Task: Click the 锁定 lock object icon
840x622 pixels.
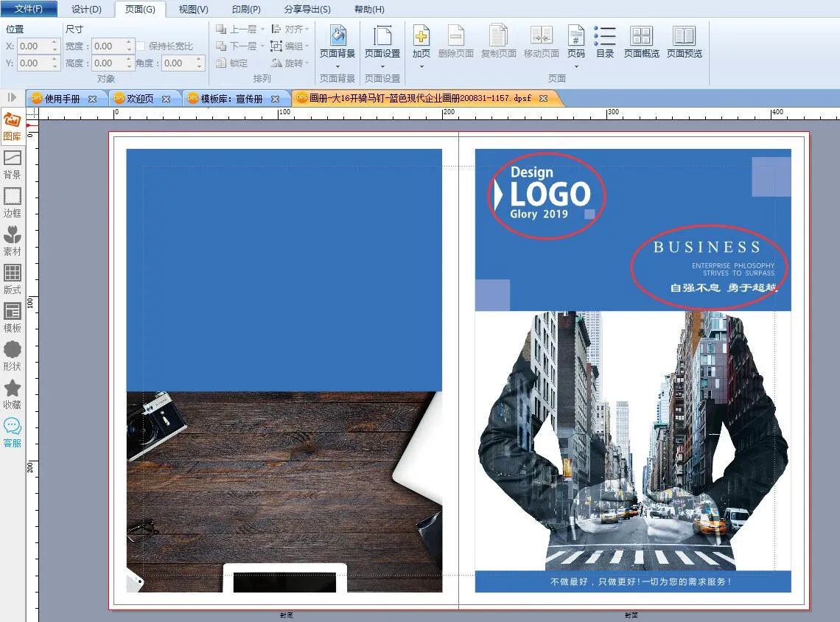Action: (x=221, y=63)
